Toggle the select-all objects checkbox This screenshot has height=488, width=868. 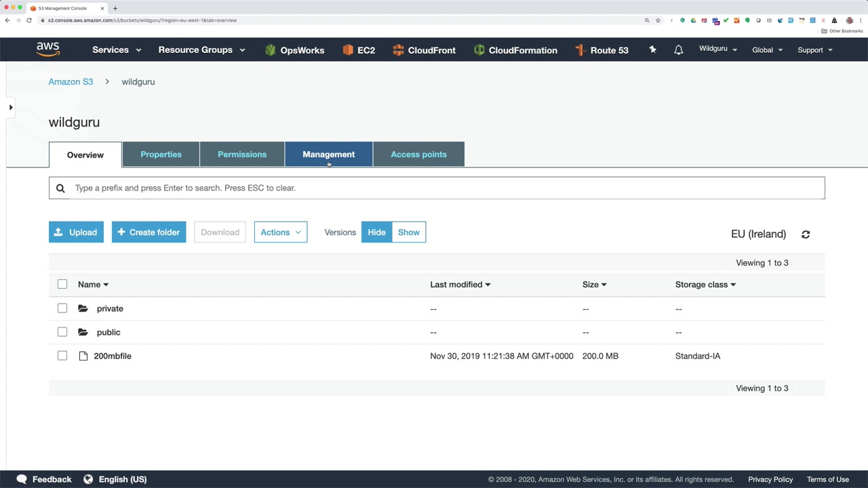pos(62,284)
